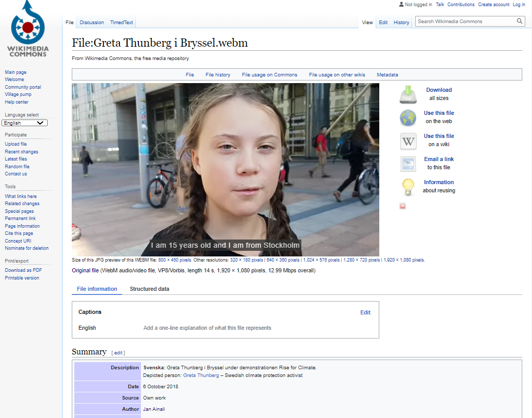Click the globe icon for web use

(408, 118)
